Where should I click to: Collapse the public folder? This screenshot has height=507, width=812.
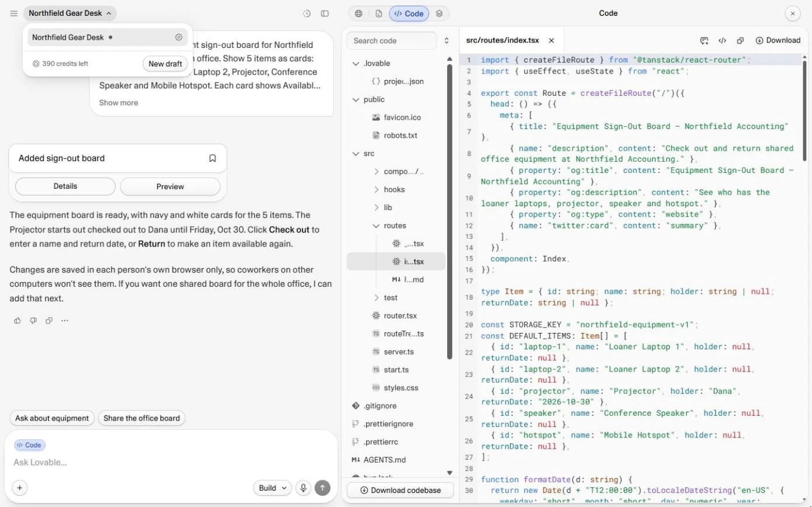(x=355, y=100)
